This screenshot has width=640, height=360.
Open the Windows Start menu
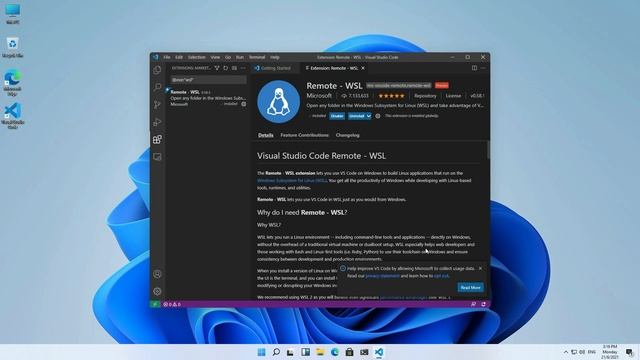click(261, 352)
